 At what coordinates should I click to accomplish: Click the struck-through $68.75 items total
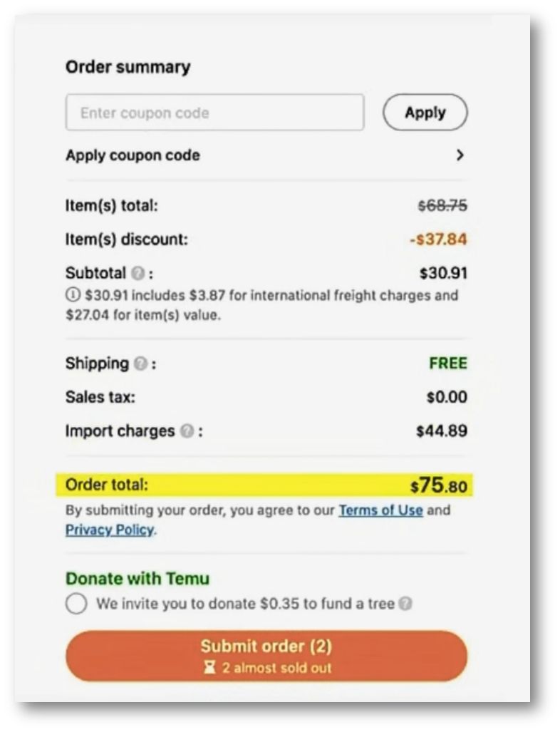click(442, 206)
